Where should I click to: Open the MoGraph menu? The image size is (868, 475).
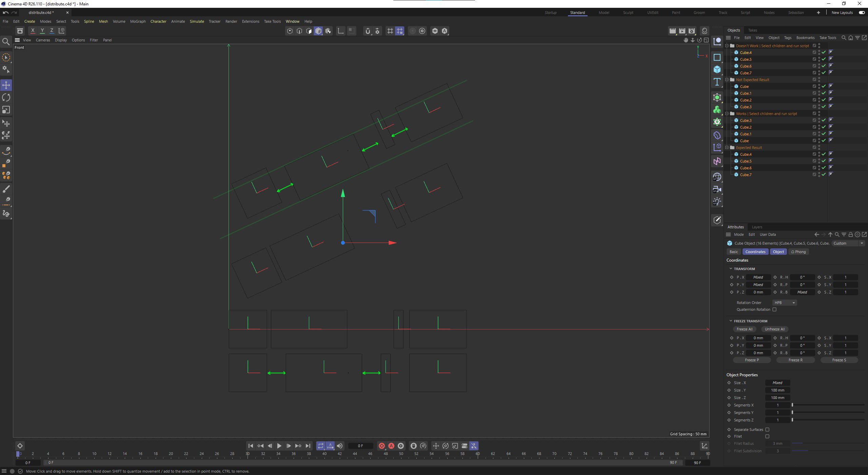138,21
